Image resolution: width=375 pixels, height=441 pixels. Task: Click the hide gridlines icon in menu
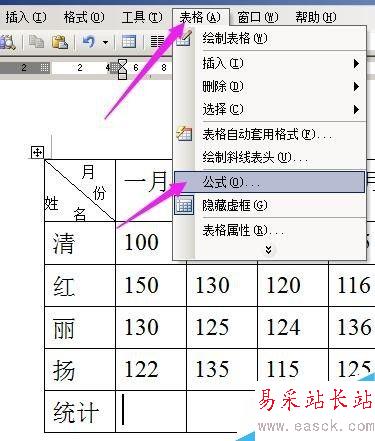point(184,205)
